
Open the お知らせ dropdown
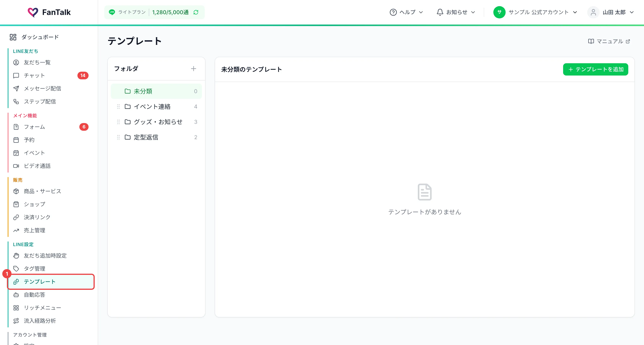[456, 12]
